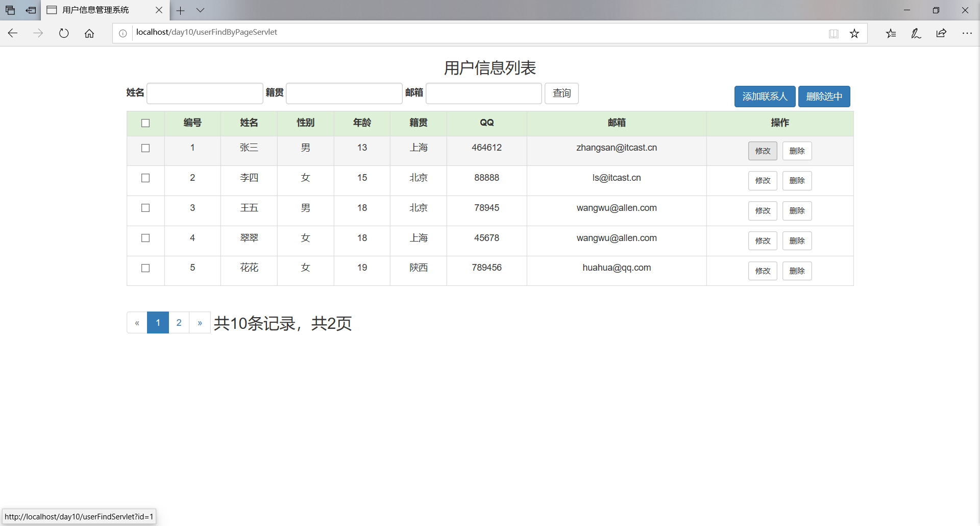Click 共10条记录，共2页 summary text

[283, 323]
